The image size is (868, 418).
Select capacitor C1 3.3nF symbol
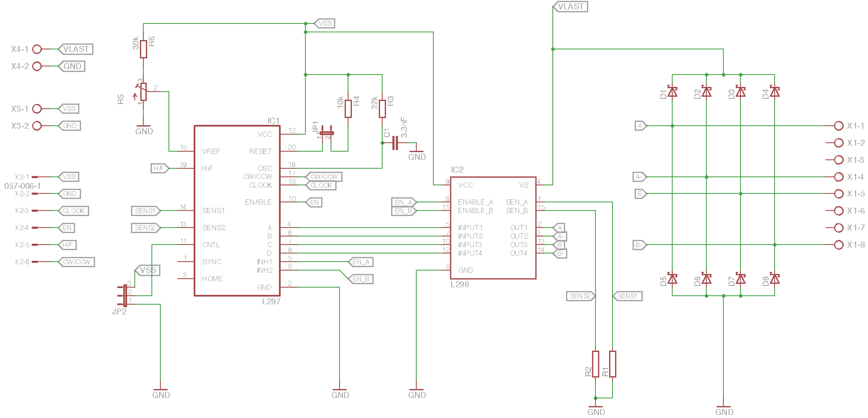tap(395, 143)
